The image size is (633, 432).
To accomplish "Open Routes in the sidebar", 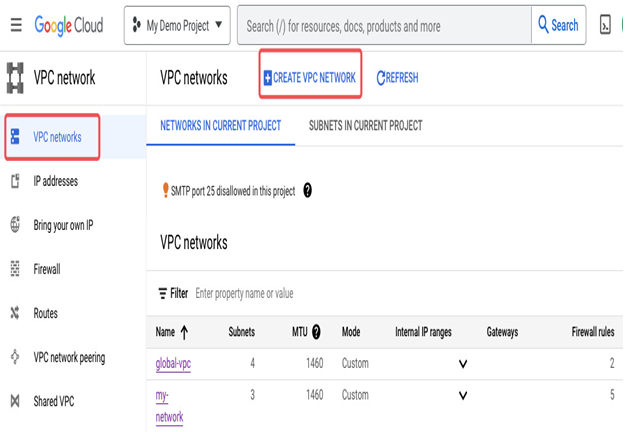I will pos(46,313).
